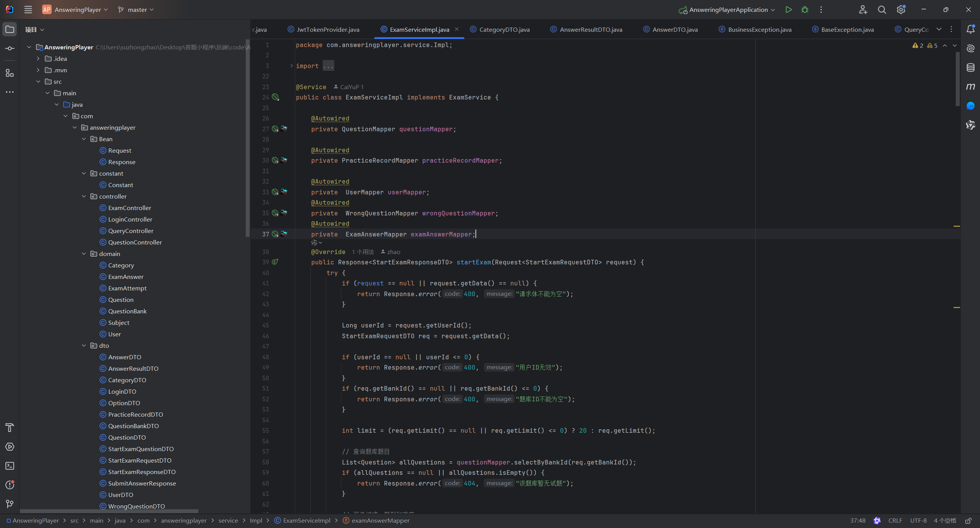Toggle the Project tool window folder icon
The height and width of the screenshot is (528, 980).
[10, 29]
